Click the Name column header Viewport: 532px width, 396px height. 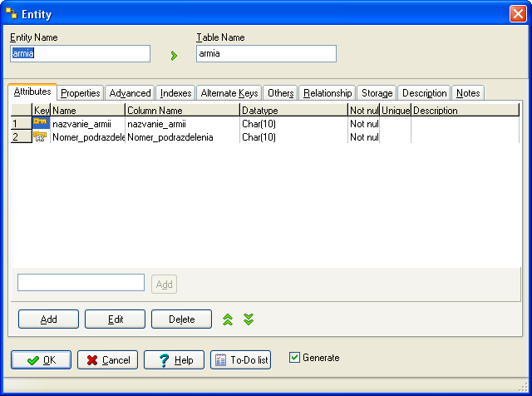(88, 111)
